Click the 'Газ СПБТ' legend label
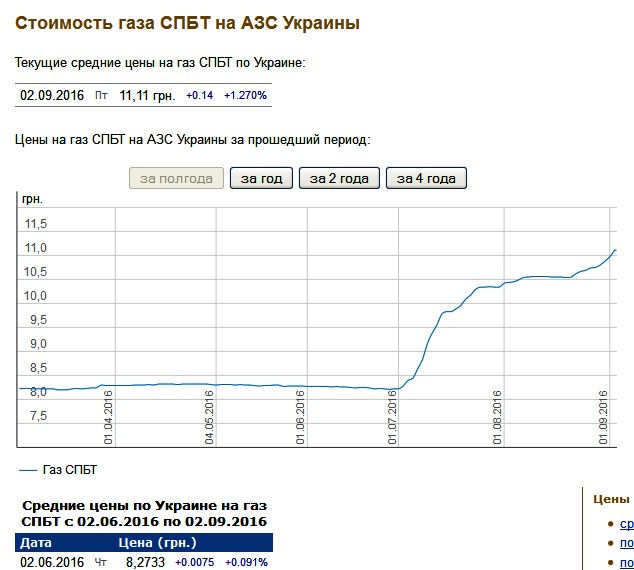The width and height of the screenshot is (634, 570). pos(71,470)
